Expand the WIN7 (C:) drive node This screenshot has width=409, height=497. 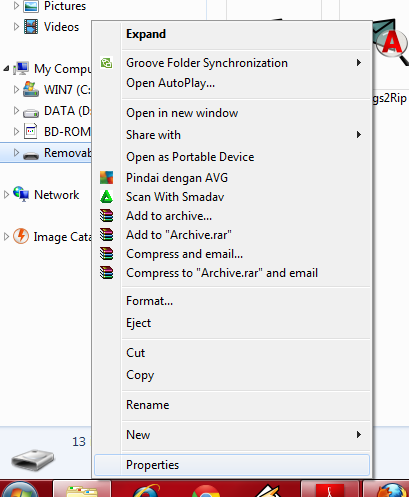point(16,89)
